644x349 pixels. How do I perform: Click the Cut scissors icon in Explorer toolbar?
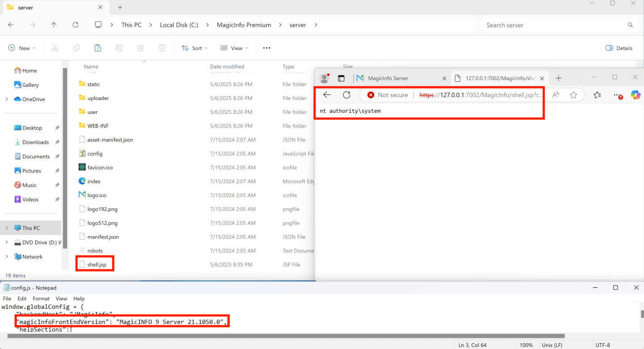[x=55, y=48]
